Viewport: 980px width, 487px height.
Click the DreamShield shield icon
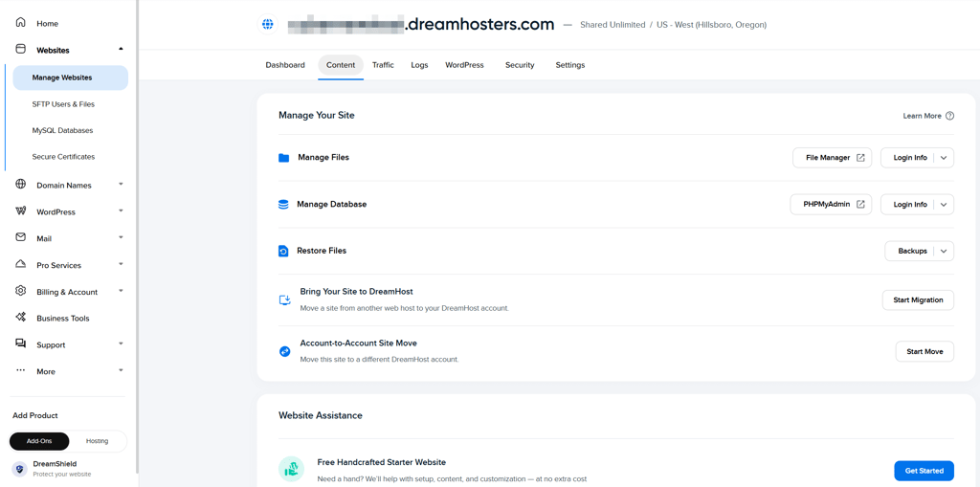point(20,469)
